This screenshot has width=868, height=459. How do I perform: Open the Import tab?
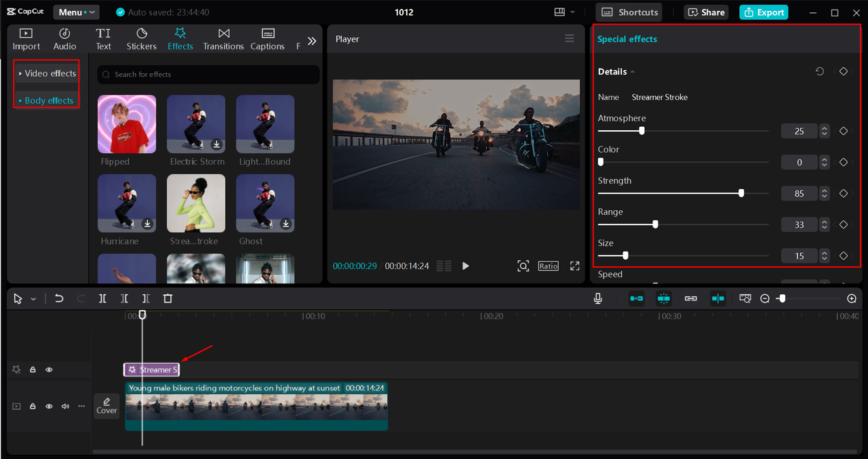(26, 39)
